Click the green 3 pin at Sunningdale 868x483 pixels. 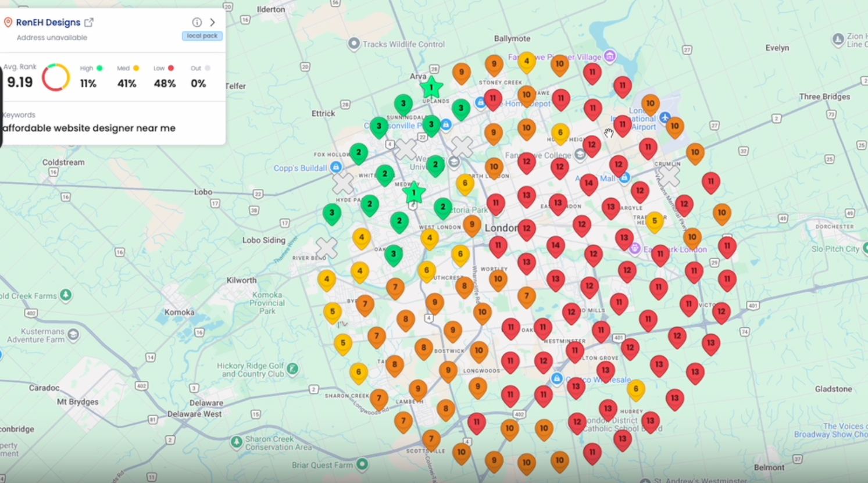(x=403, y=104)
